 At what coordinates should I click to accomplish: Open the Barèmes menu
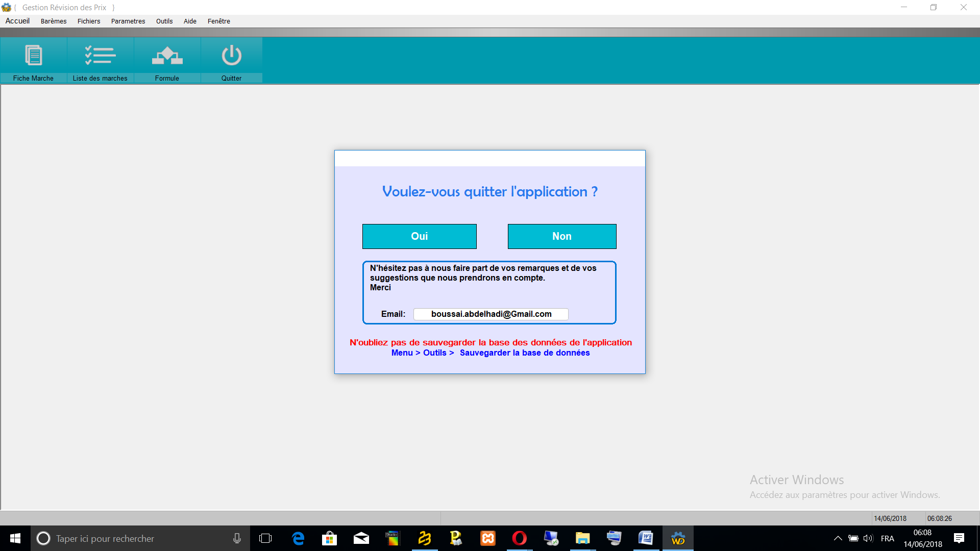pos(54,21)
